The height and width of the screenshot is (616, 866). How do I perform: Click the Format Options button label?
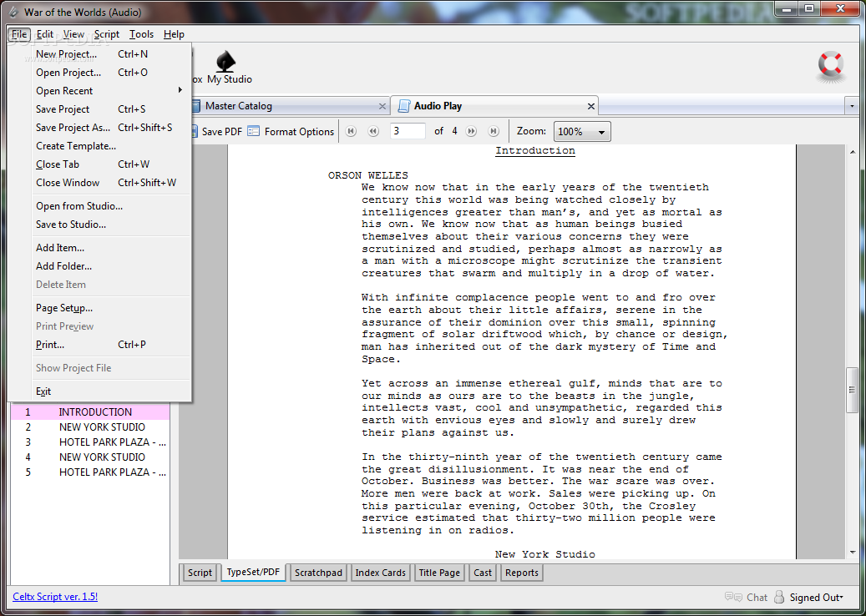click(x=299, y=132)
